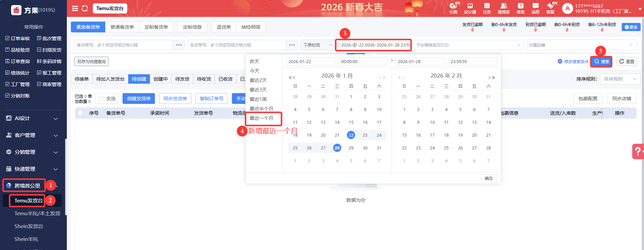Switch to the 退货单 tab
This screenshot has height=250, width=644.
224,27
